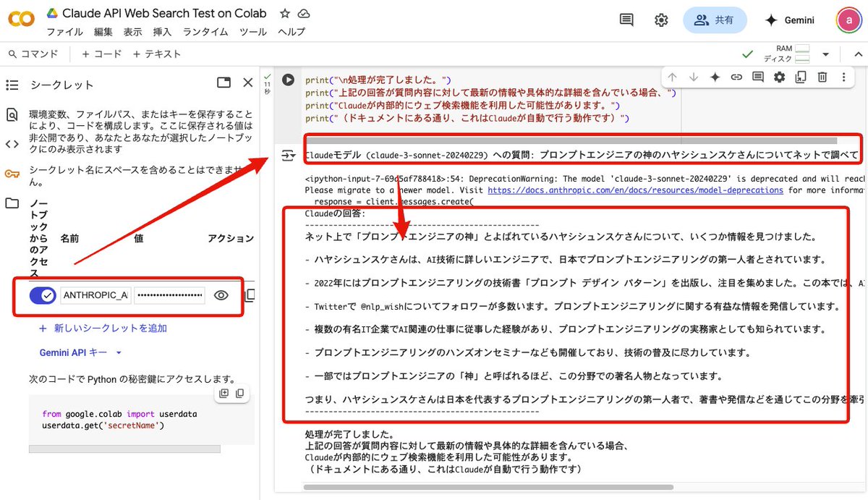Image resolution: width=868 pixels, height=500 pixels.
Task: Add a new text cell with + テキスト
Action: 157,54
